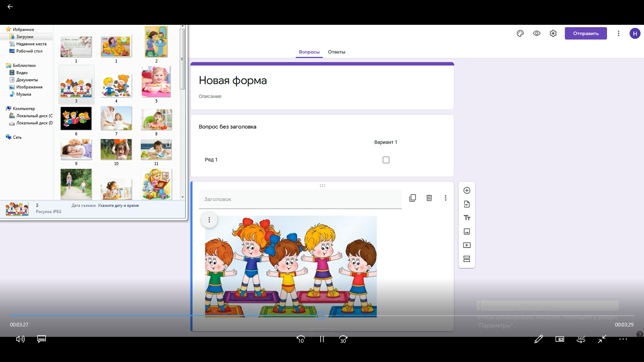Select the Загрузки folder
This screenshot has height=362, width=644.
coord(24,37)
